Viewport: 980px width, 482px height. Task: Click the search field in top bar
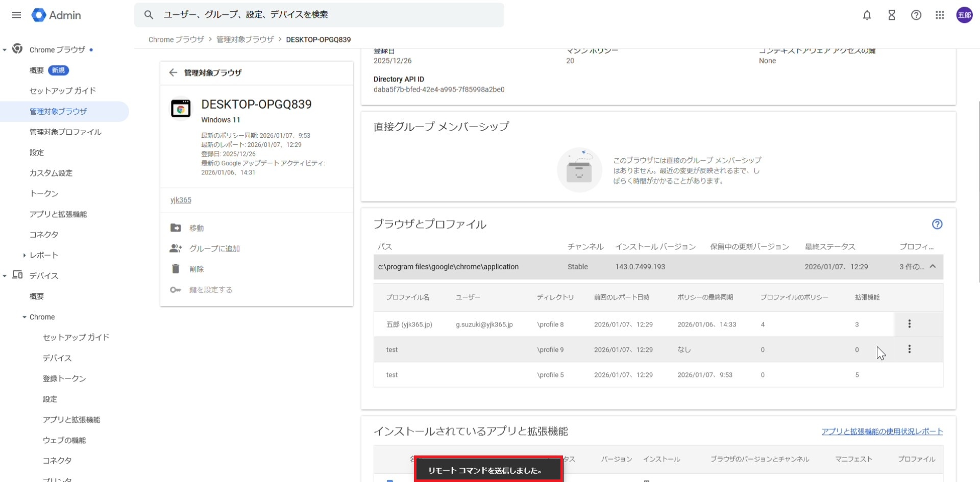(327, 15)
